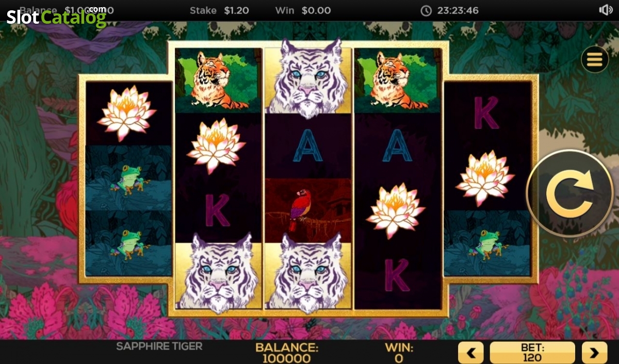Select the red parrot symbol on middle reel

click(x=308, y=210)
